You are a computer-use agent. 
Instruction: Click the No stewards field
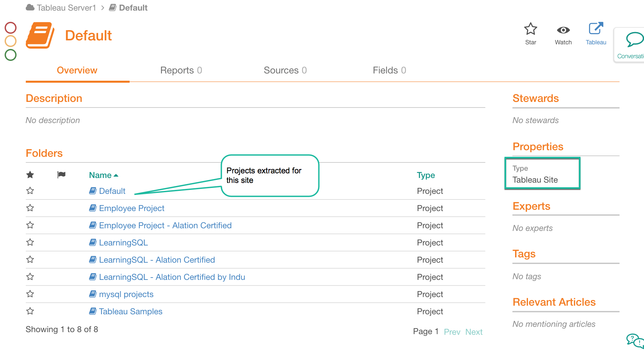tap(536, 120)
